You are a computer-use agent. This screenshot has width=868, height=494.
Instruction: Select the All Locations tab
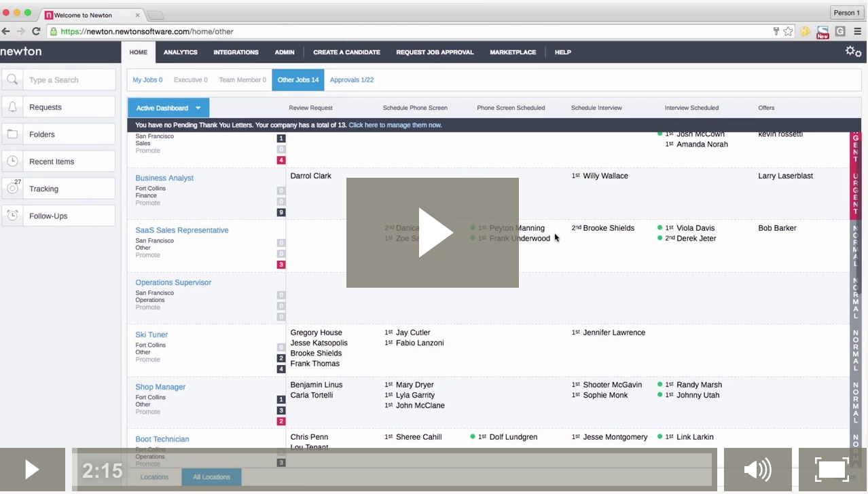(x=211, y=477)
